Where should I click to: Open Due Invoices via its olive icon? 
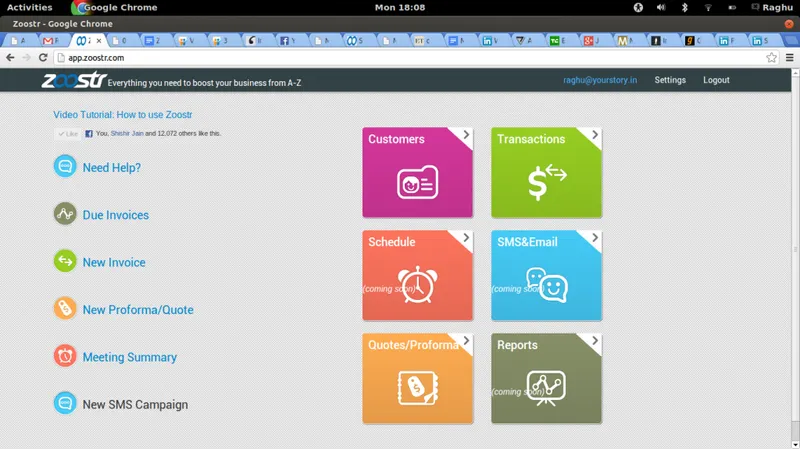[65, 214]
